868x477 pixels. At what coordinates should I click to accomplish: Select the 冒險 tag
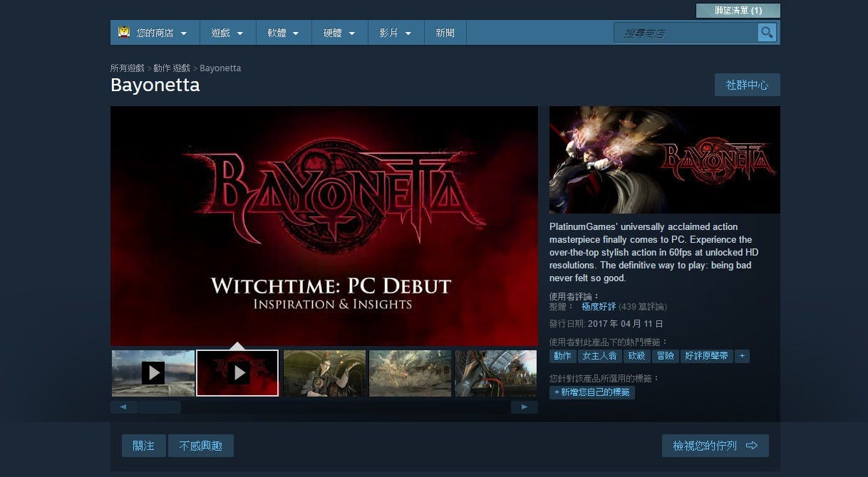666,356
